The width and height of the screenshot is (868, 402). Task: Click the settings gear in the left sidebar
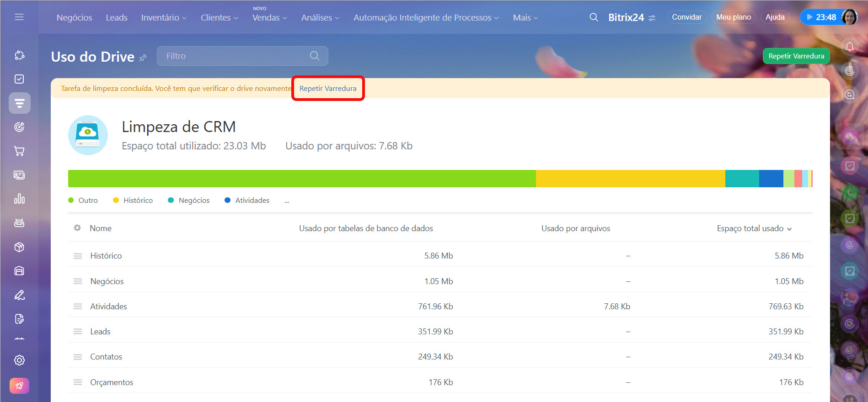point(19,360)
